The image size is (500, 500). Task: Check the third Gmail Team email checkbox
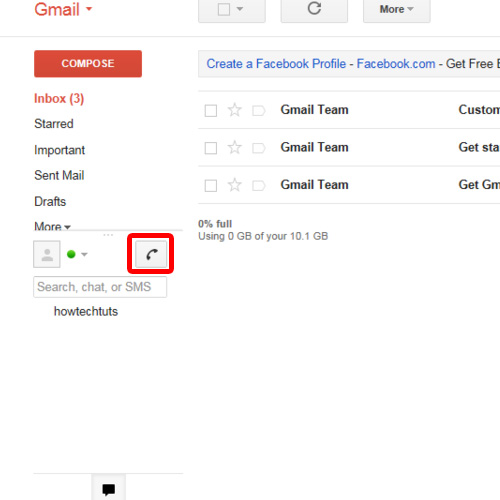pos(211,186)
